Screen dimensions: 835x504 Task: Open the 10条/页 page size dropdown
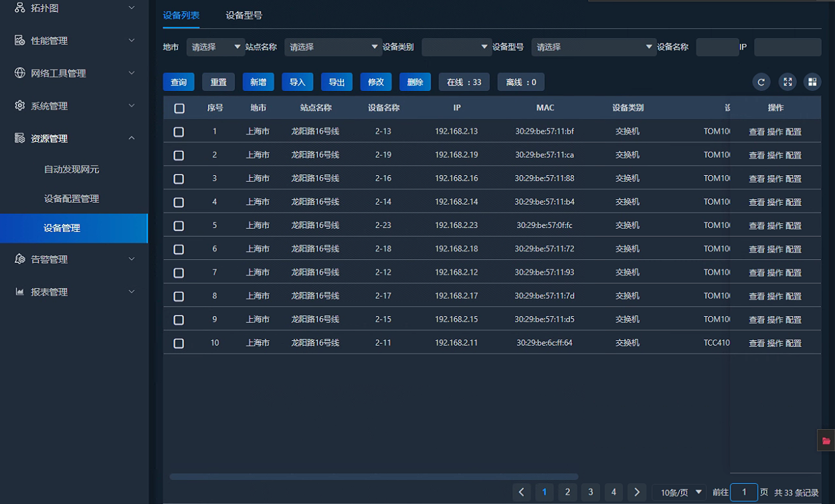coord(679,493)
